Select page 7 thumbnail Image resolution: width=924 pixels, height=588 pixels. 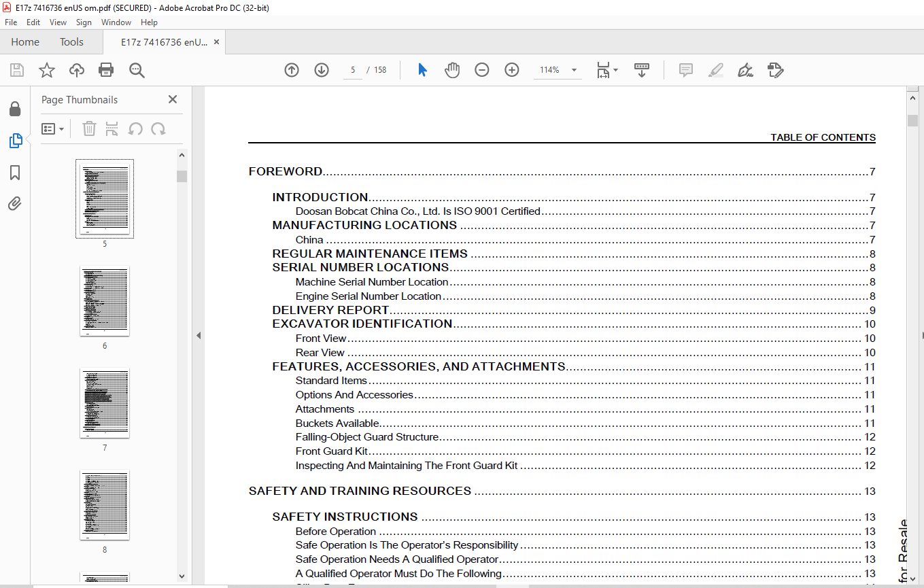pos(105,403)
